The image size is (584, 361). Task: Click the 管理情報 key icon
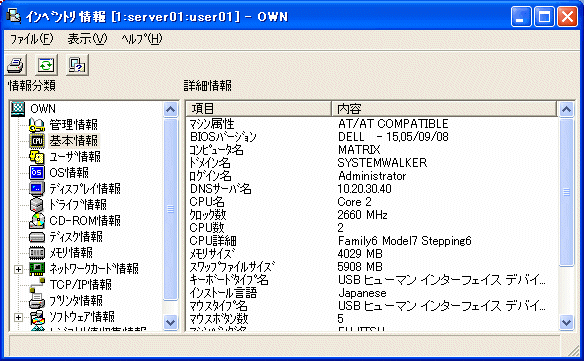pos(36,125)
